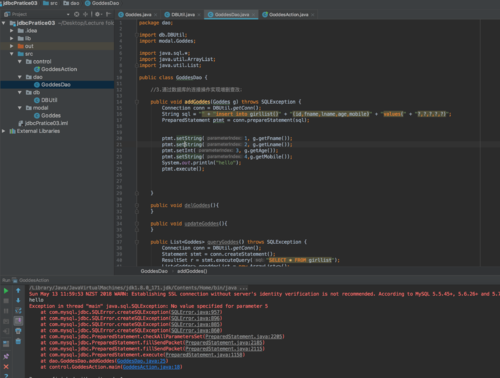The height and width of the screenshot is (378, 500).
Task: Click GoddesDao in editor breadcrumb
Action: [x=154, y=271]
